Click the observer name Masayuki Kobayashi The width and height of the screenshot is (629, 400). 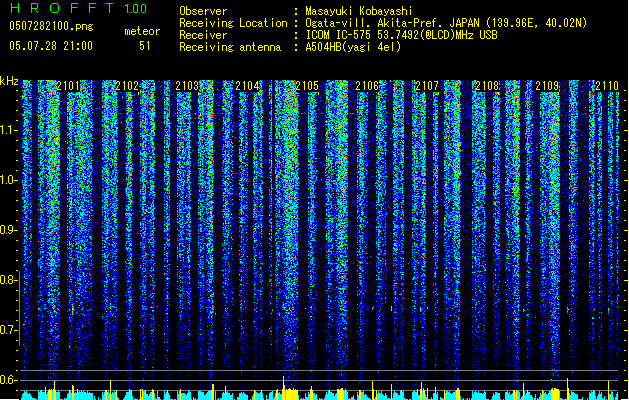point(359,11)
